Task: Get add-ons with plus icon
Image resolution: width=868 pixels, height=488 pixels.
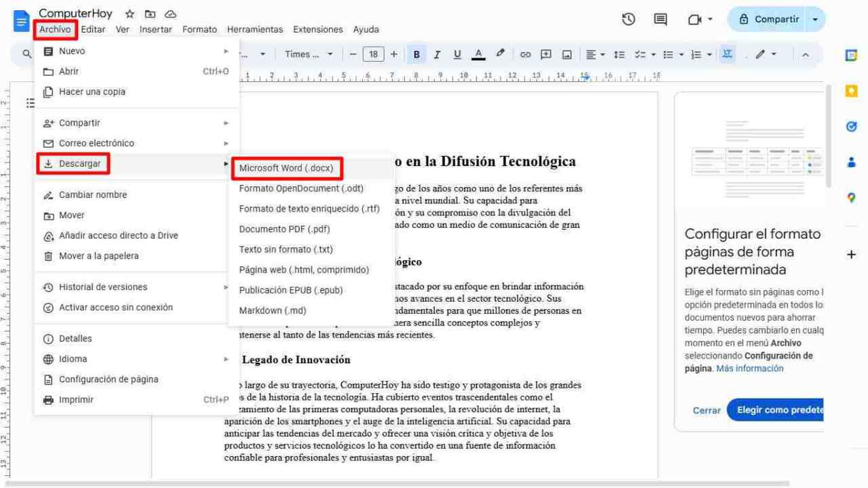Action: point(851,255)
